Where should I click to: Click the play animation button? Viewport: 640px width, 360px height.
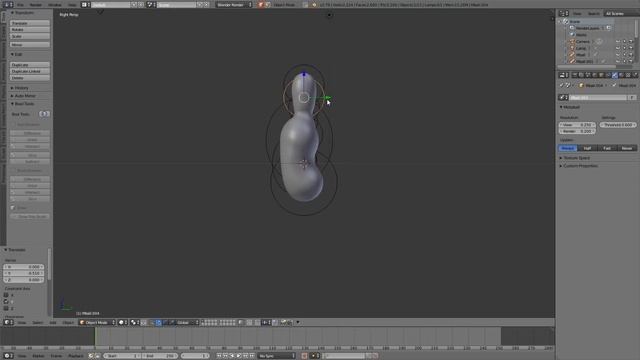point(239,356)
